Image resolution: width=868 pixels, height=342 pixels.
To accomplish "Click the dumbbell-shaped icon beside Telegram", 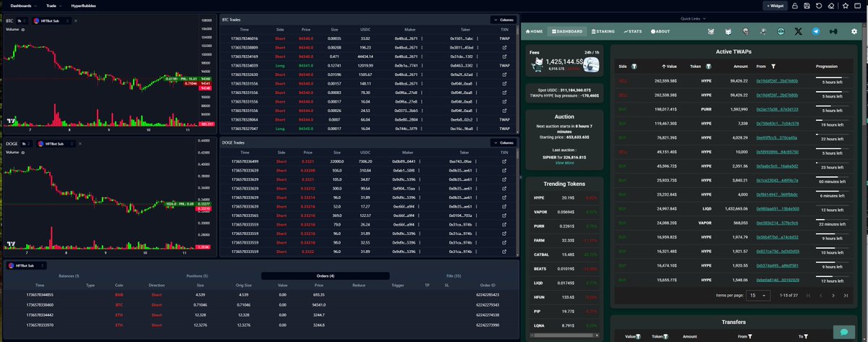I will (833, 32).
